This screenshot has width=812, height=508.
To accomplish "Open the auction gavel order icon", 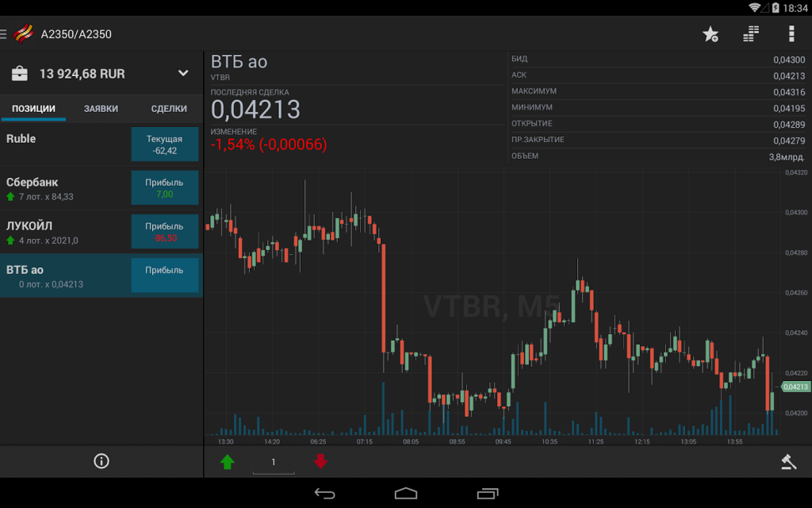I will click(789, 461).
